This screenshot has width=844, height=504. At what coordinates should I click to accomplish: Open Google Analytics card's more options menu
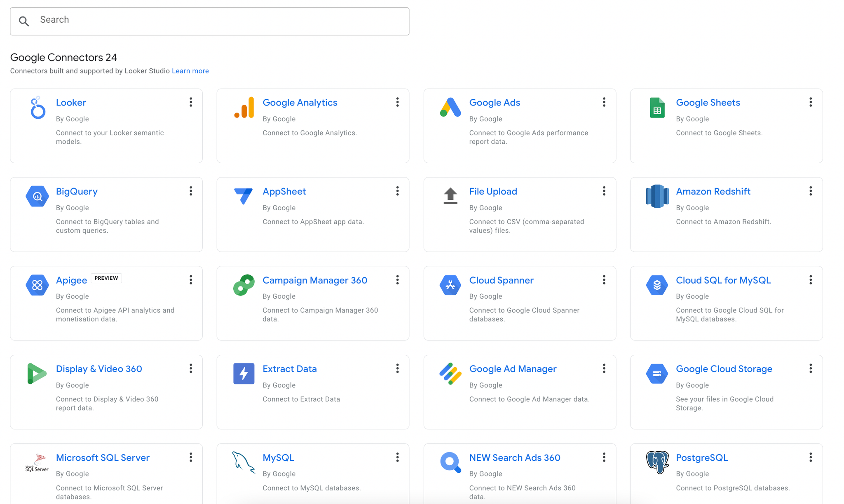pyautogui.click(x=398, y=102)
